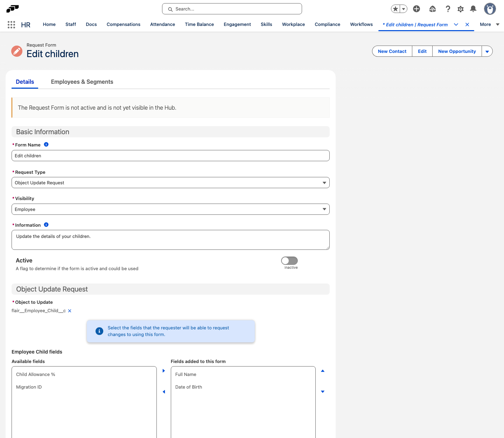Select Date of Birth in added fields
The image size is (504, 438).
[x=243, y=387]
